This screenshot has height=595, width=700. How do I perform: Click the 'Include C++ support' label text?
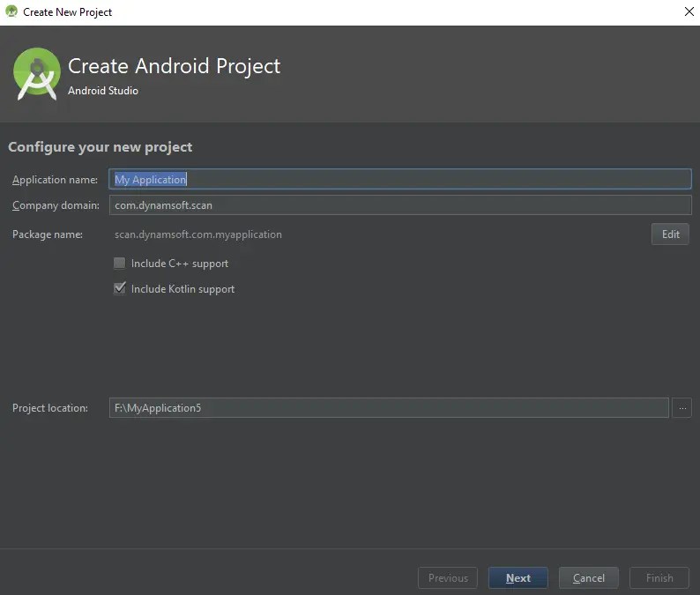[180, 264]
